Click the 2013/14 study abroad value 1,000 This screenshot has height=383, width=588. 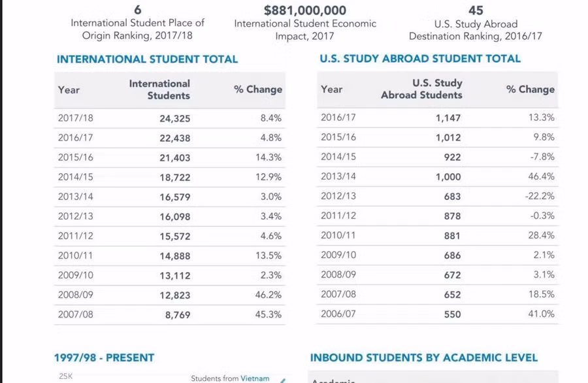[x=448, y=176]
